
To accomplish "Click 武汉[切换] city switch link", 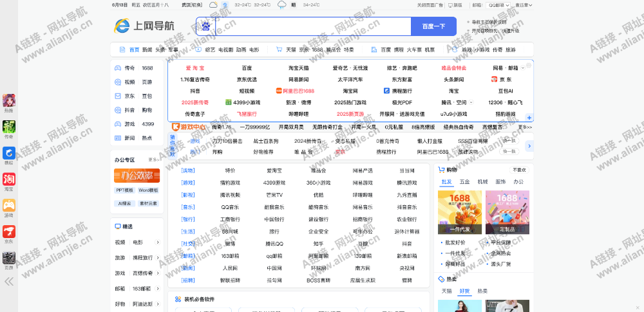I will pyautogui.click(x=193, y=5).
